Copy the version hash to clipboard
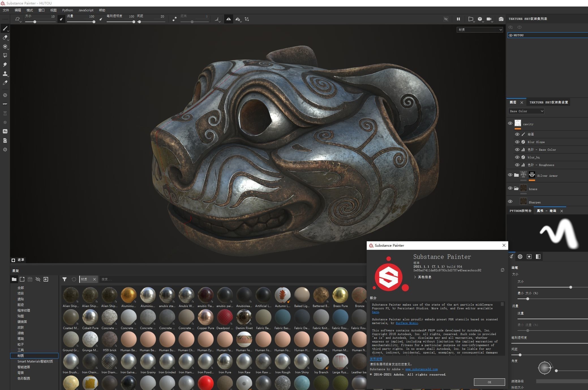This screenshot has height=390, width=588. (x=502, y=270)
